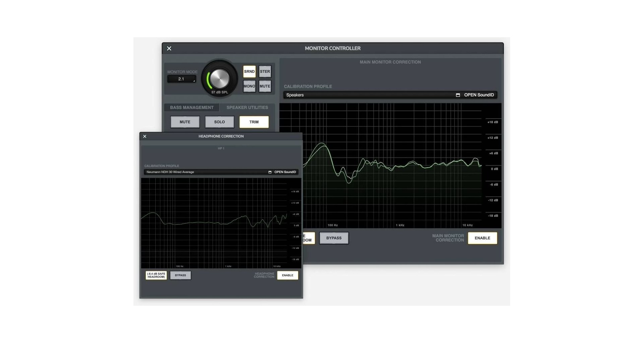
Task: Click the Main Monitor Correction heading
Action: [x=390, y=62]
